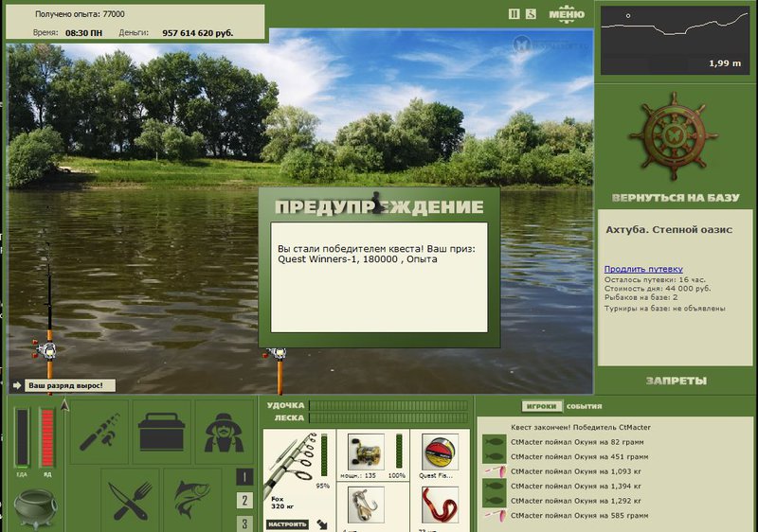Open the fisherman profile icon
Screen dimensions: 758x532
pos(224,431)
